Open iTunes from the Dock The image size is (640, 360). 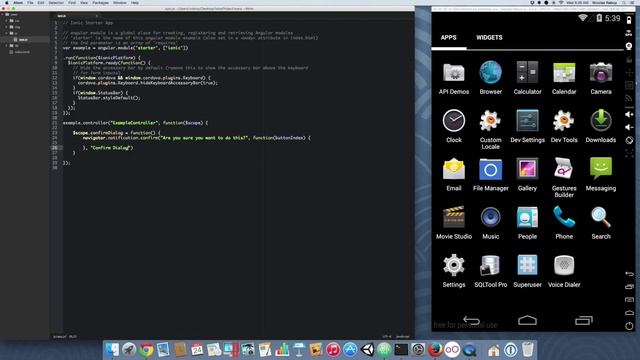(x=333, y=350)
